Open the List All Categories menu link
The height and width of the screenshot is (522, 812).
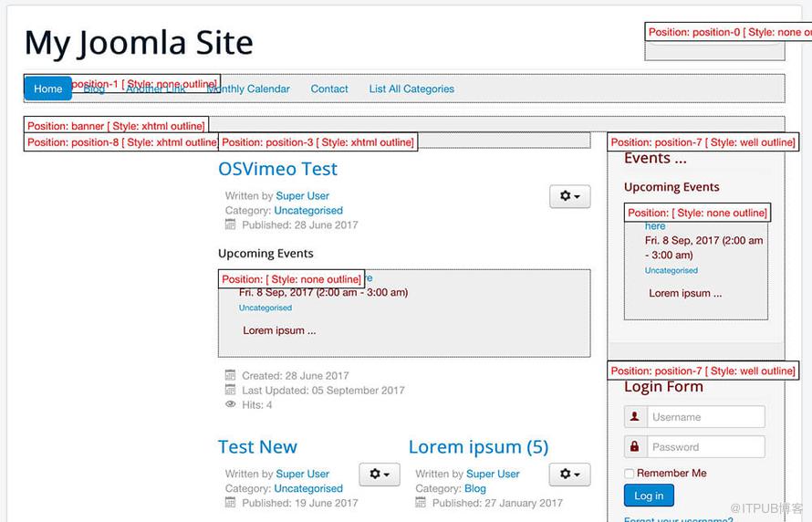coord(411,89)
